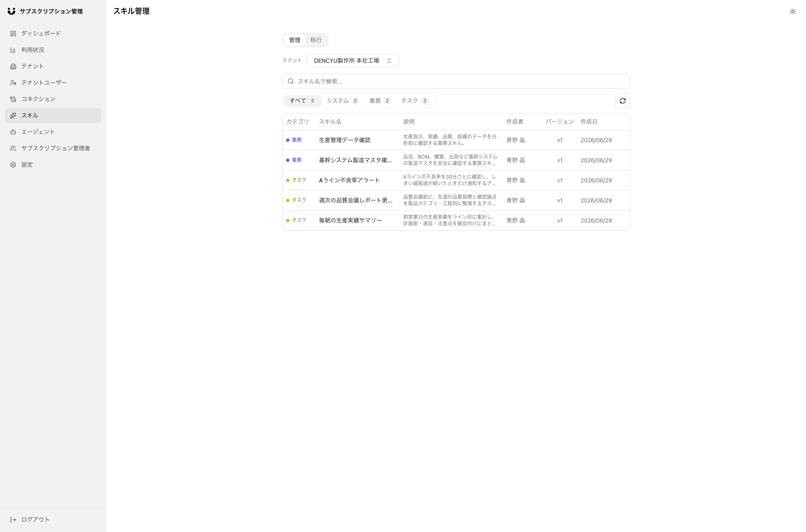Open 設定 page

(53, 165)
